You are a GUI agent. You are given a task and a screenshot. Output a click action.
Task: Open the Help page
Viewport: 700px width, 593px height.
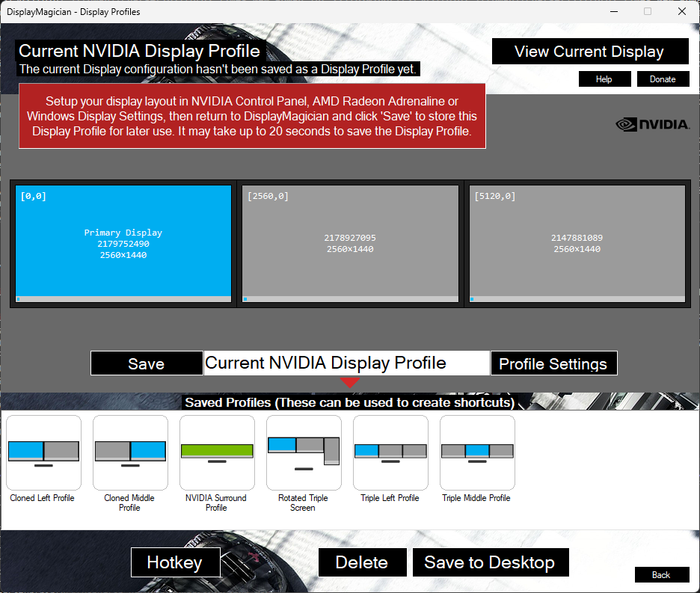tap(604, 79)
